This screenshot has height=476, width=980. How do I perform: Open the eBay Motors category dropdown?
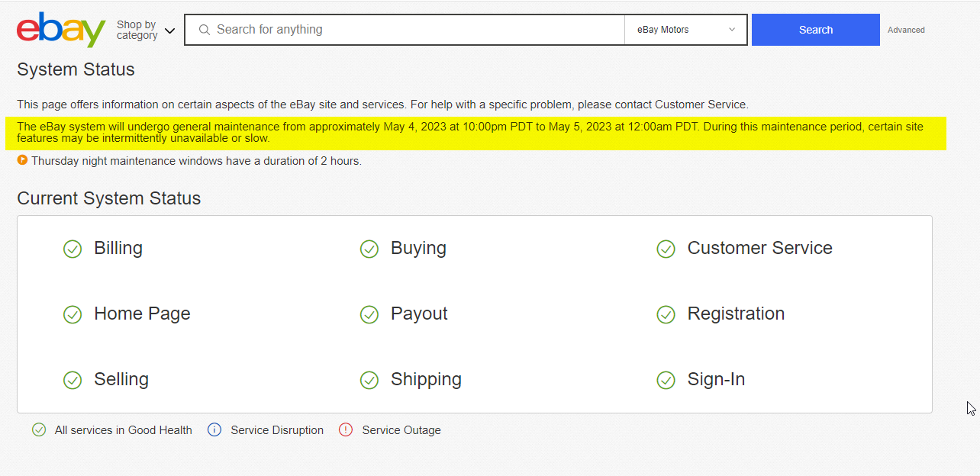[685, 30]
